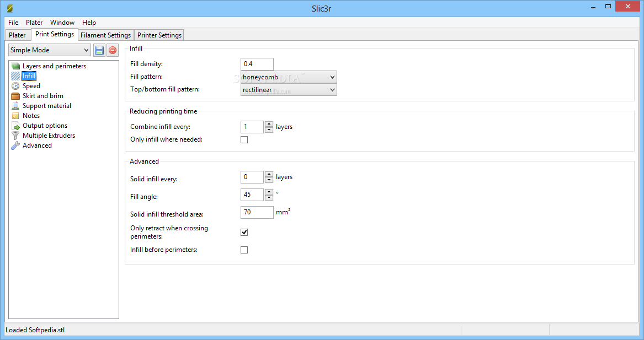Open the Fill pattern honeycomb dropdown
The width and height of the screenshot is (644, 340).
(x=289, y=77)
